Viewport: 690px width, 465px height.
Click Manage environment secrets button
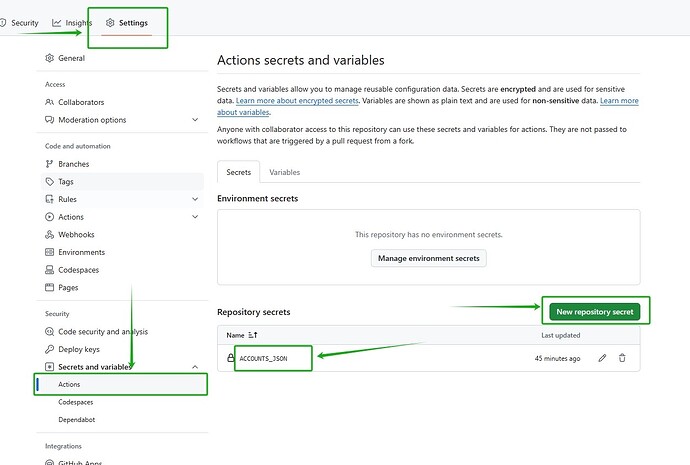pos(429,258)
